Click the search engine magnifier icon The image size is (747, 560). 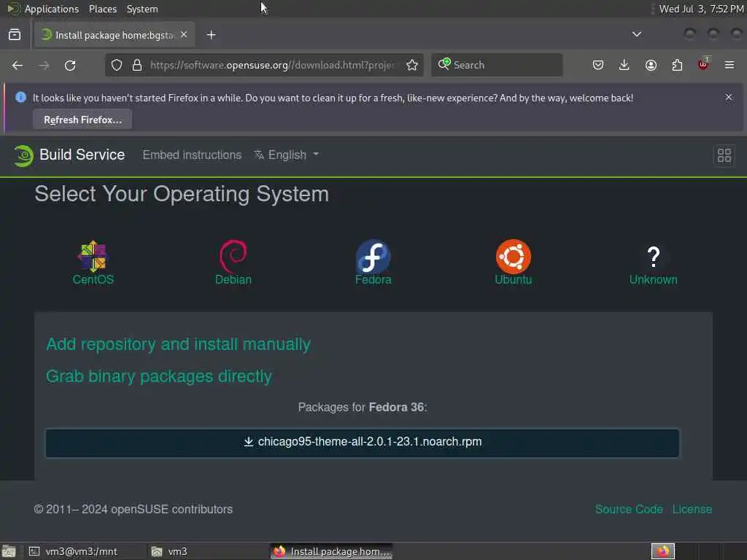(444, 64)
